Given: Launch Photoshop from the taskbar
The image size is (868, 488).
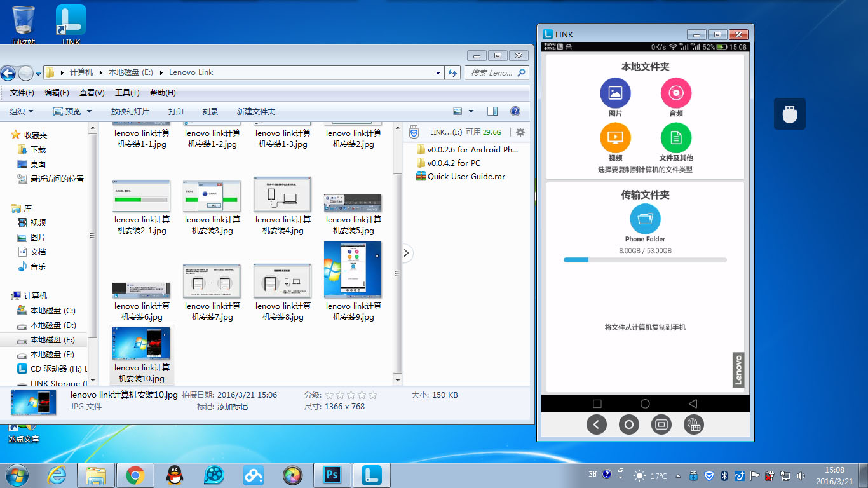Looking at the screenshot, I should click(332, 475).
